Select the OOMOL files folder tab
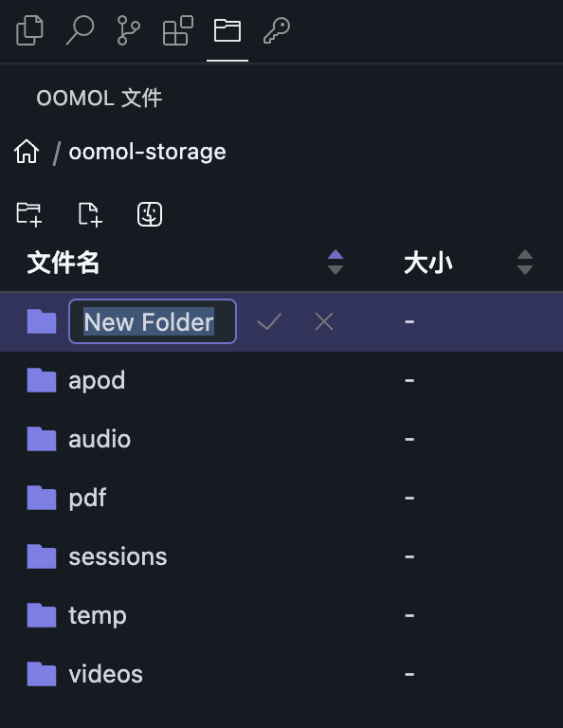 (227, 30)
